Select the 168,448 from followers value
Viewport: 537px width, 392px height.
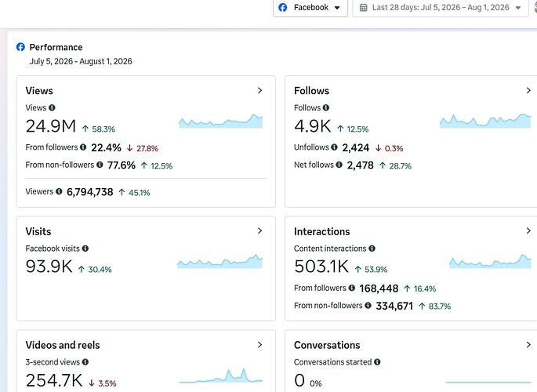(x=379, y=289)
